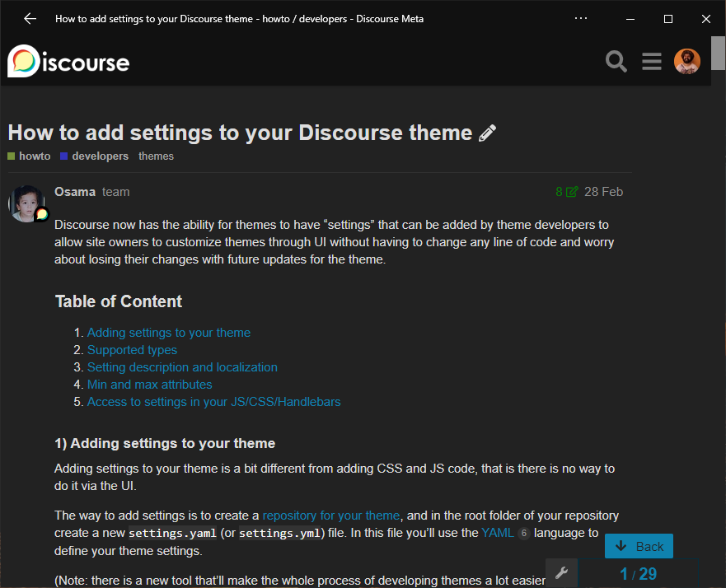Click the 28 Feb post date

603,192
